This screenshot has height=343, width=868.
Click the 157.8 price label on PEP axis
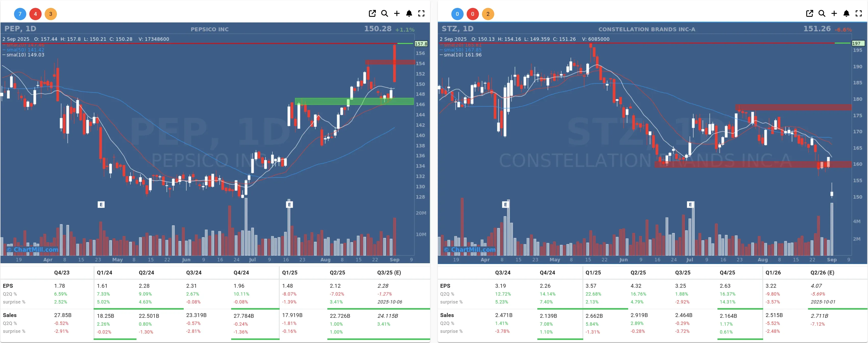421,44
